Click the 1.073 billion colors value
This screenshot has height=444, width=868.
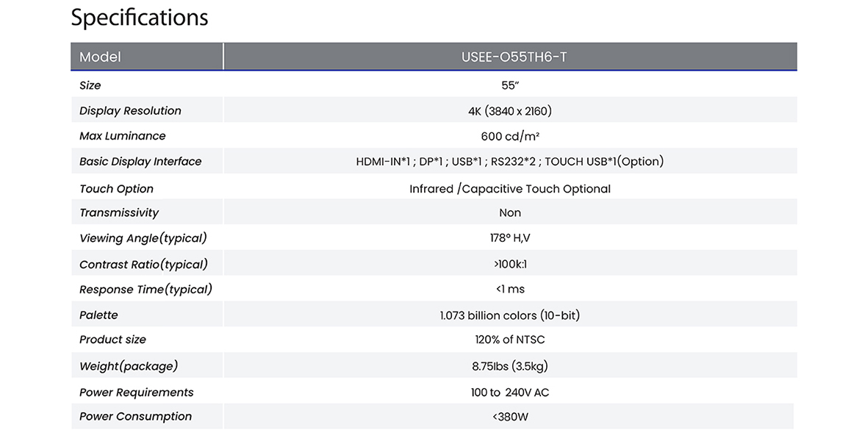(509, 315)
